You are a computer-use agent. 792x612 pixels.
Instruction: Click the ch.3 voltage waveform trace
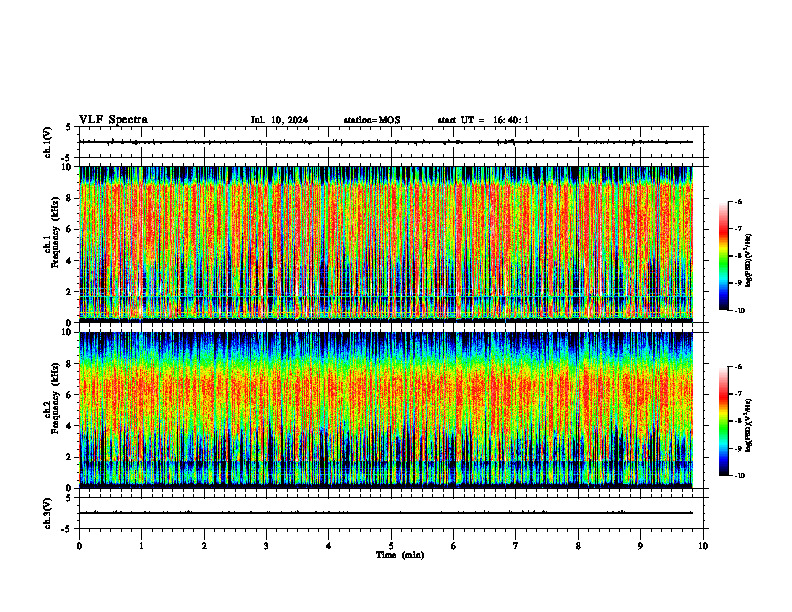tap(386, 513)
